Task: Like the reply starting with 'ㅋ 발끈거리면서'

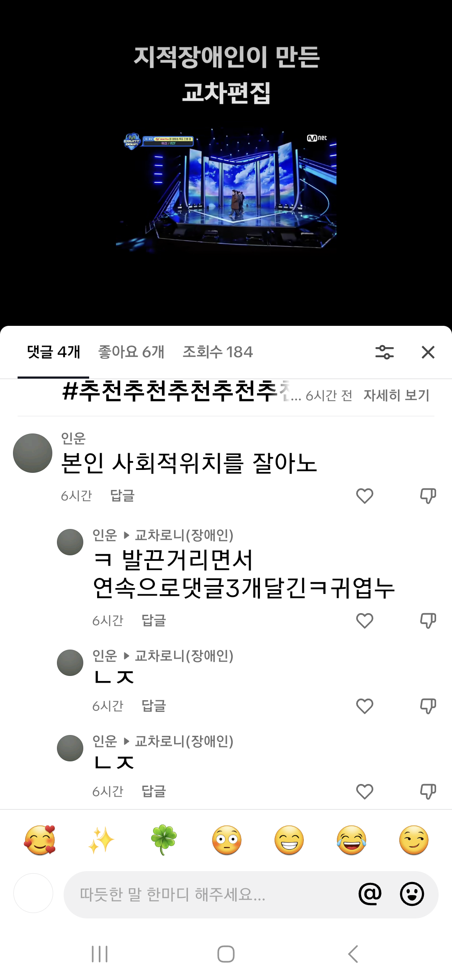Action: point(365,621)
